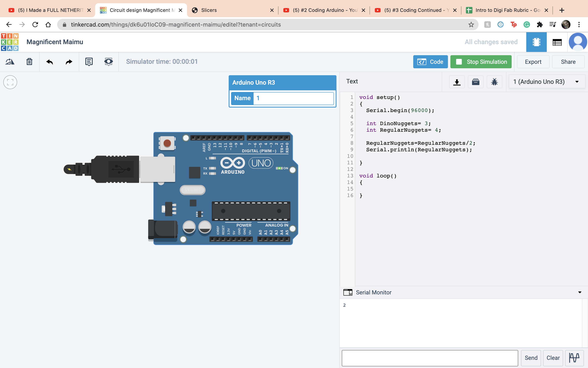This screenshot has height=368, width=588.
Task: Click the serial monitor input box
Action: point(430,358)
